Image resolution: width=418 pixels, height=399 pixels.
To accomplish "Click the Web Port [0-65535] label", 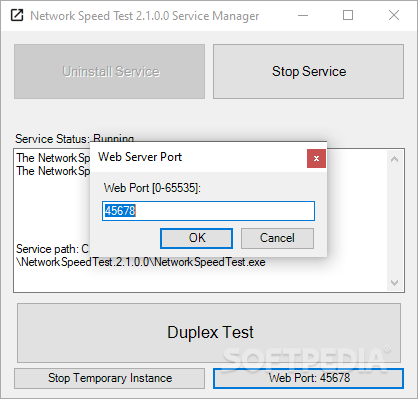I will 152,188.
